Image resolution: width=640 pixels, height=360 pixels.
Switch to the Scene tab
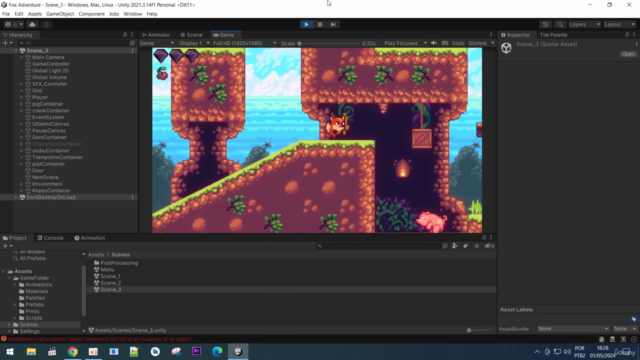[191, 35]
